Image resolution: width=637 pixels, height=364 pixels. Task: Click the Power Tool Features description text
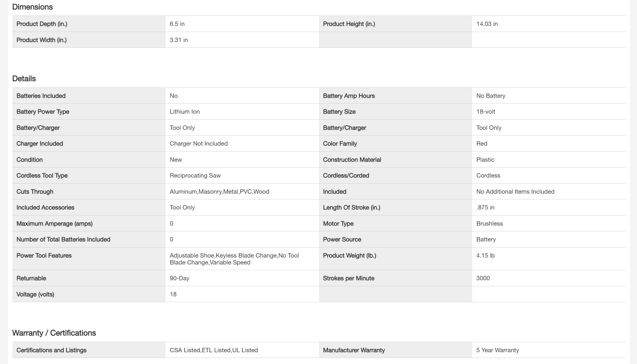coord(234,259)
